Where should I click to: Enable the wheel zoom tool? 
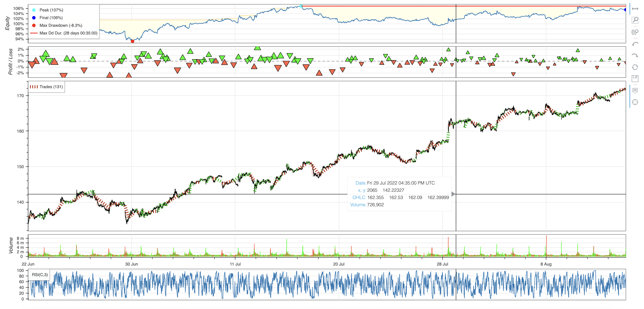tap(635, 32)
